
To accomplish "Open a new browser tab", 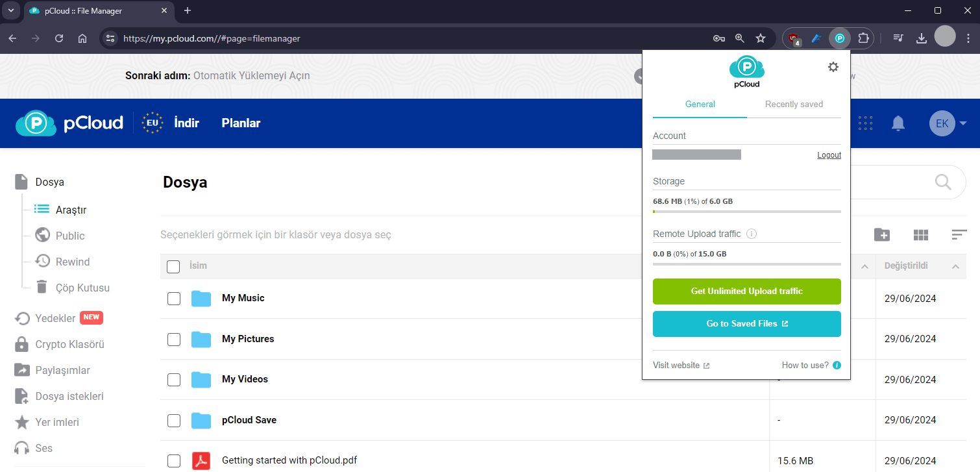I will tap(188, 10).
